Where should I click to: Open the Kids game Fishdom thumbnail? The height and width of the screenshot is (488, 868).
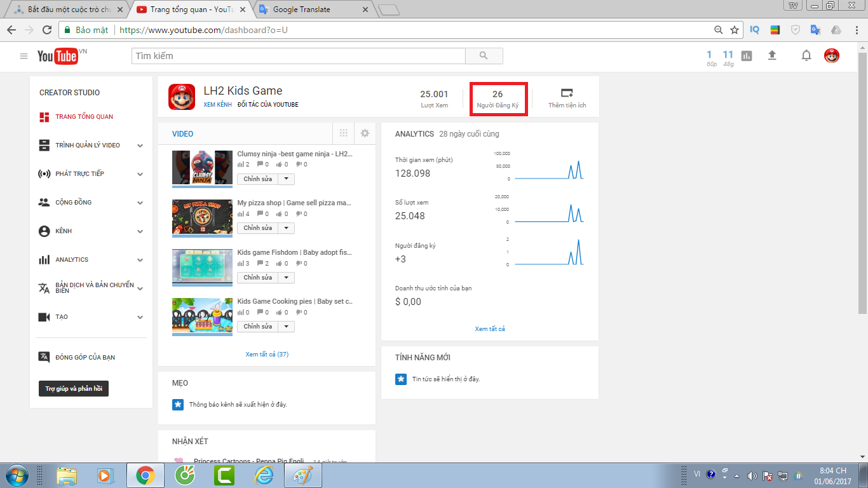point(202,267)
